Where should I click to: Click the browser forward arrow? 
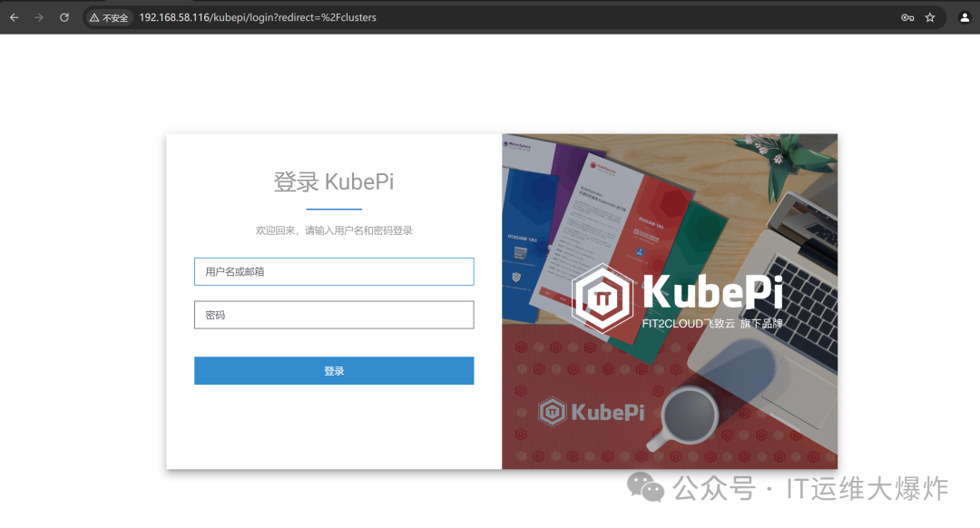point(39,17)
